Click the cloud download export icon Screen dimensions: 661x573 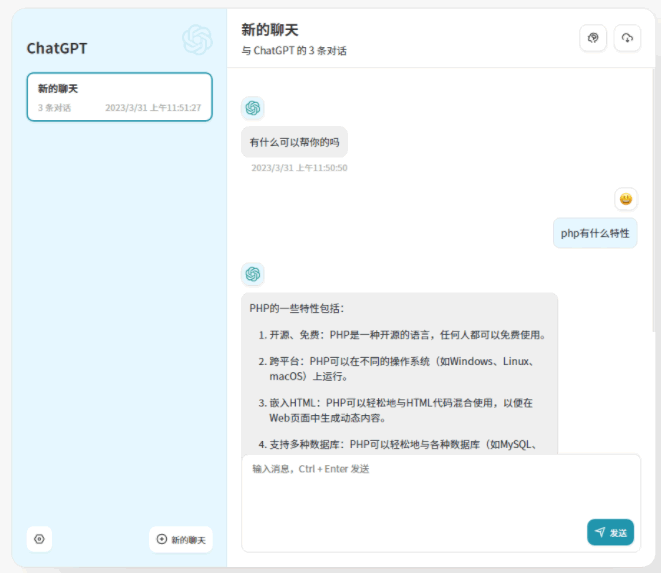coord(627,38)
